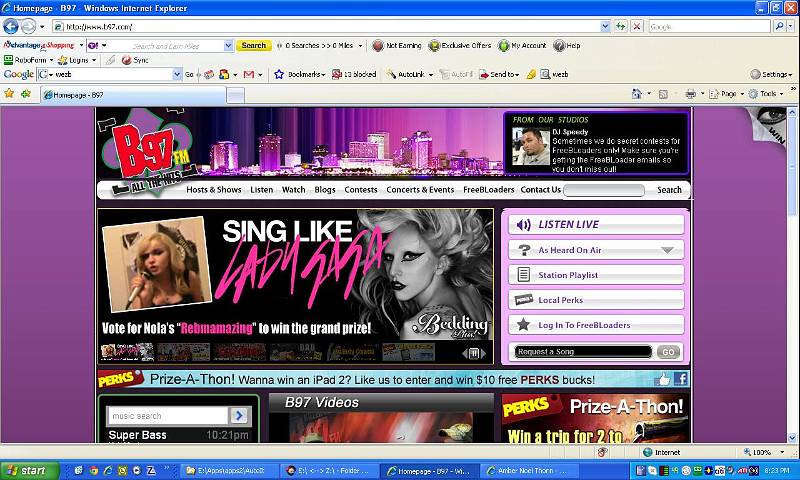
Task: Open a new blank tab
Action: (235, 95)
